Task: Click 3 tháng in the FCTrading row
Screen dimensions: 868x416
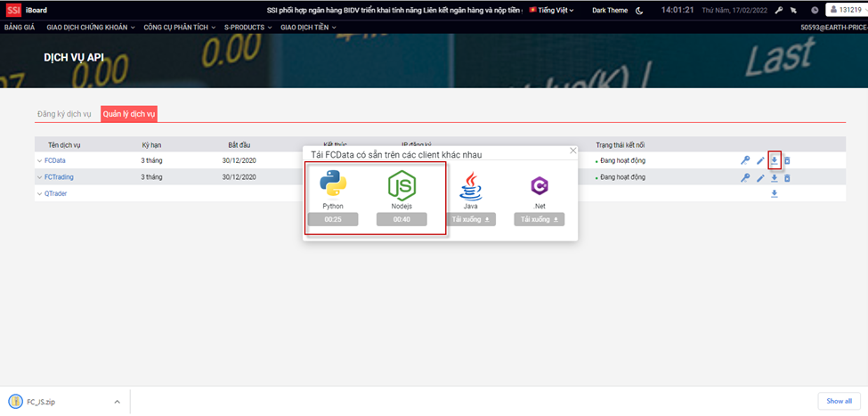Action: [x=151, y=177]
